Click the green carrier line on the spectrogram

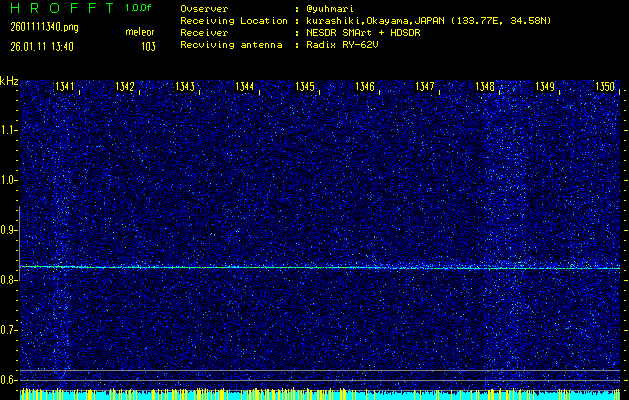tap(320, 267)
